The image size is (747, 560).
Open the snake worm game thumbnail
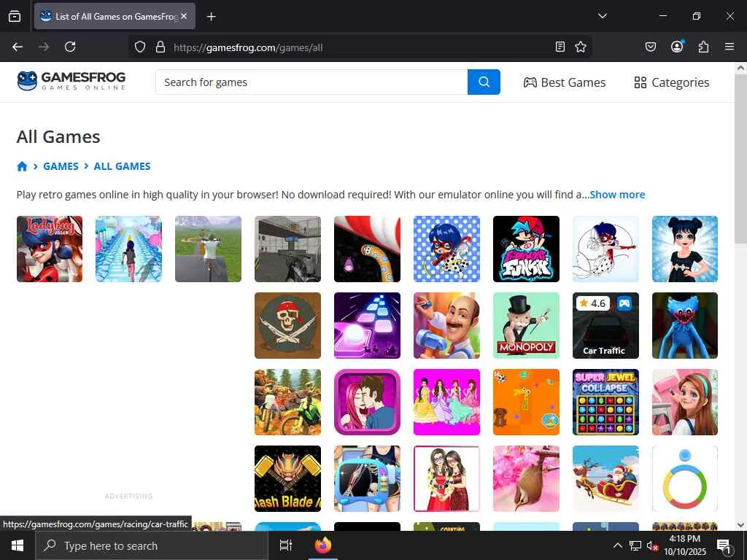point(368,249)
